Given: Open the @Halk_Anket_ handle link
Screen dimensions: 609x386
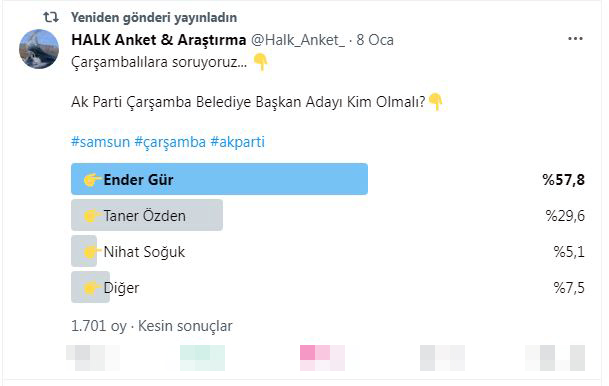Looking at the screenshot, I should click(x=298, y=40).
